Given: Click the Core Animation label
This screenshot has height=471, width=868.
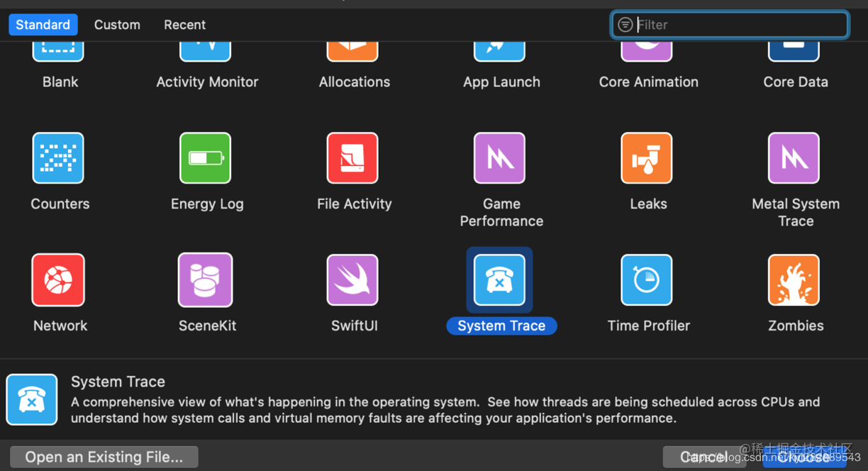Looking at the screenshot, I should click(648, 82).
